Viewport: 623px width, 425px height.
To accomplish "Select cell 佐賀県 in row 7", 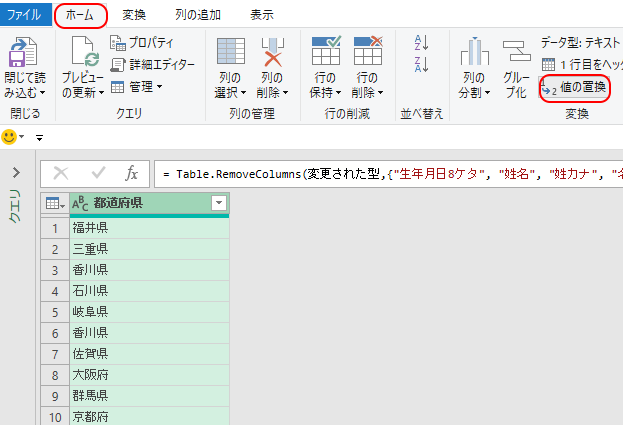I will pos(149,354).
